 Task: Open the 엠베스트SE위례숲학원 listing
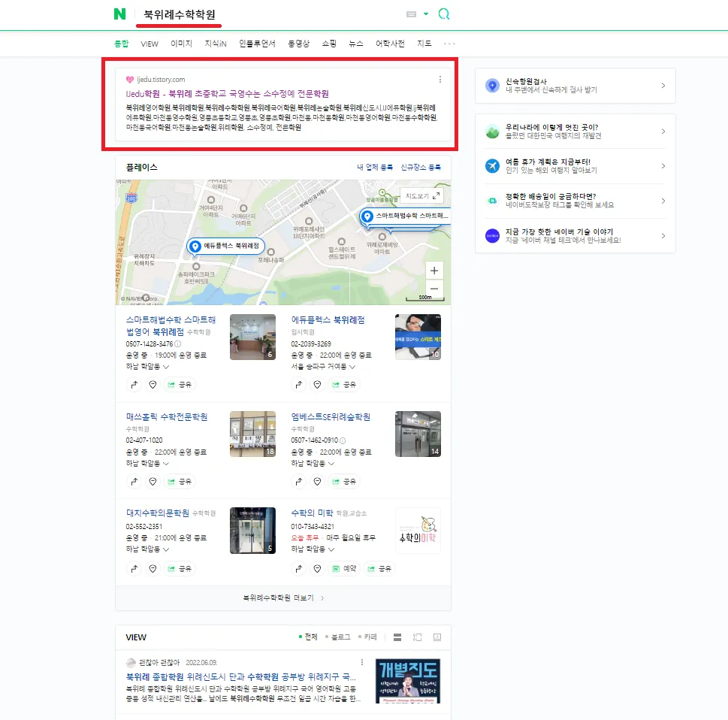pos(331,417)
